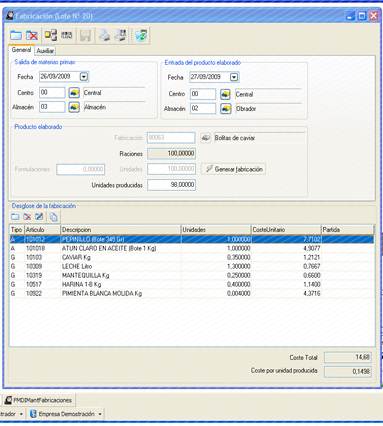Click the printer with barcode icon

tap(120, 35)
